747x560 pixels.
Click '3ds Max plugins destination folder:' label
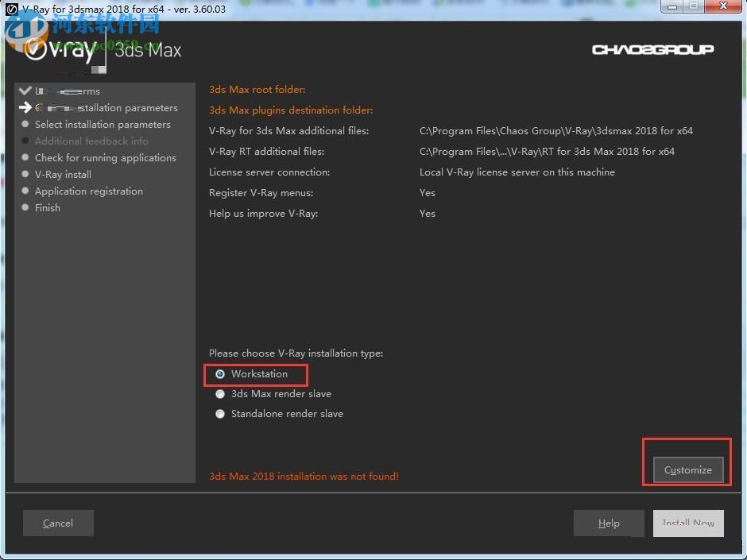[x=291, y=110]
